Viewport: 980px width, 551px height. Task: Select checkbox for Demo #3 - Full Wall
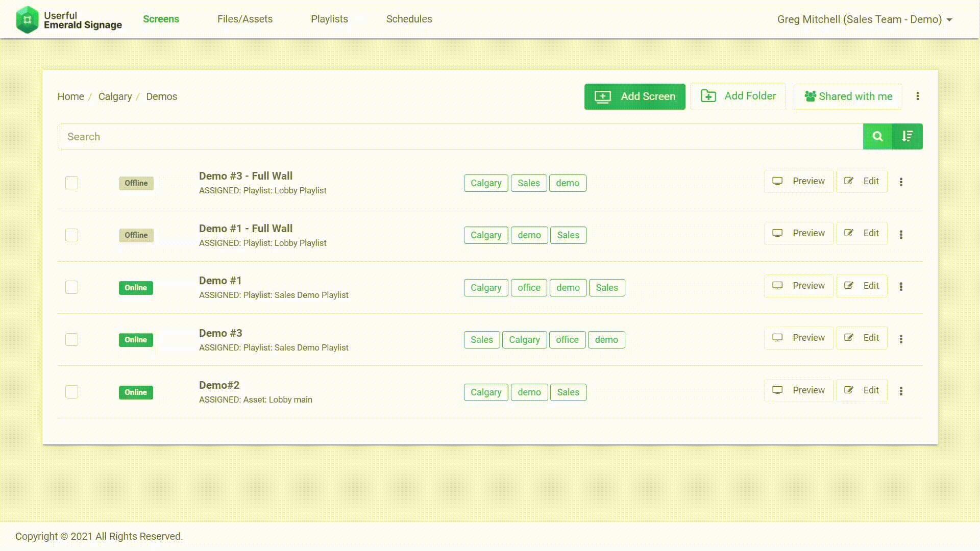pyautogui.click(x=71, y=183)
